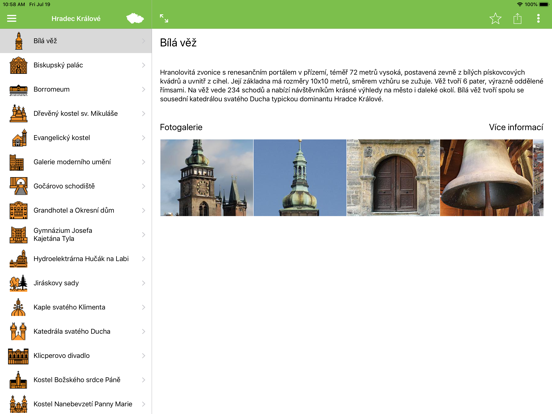This screenshot has width=552, height=414.
Task: Select Kostel Božského srdce Páně entry
Action: 76,380
